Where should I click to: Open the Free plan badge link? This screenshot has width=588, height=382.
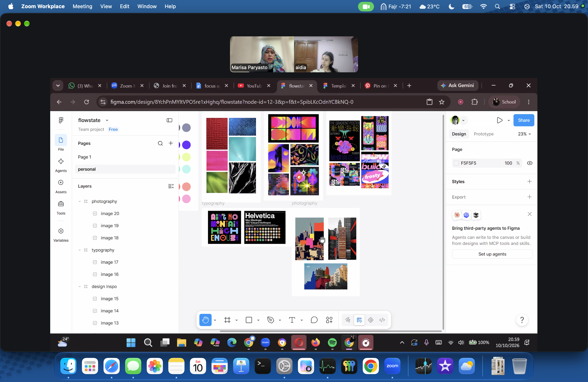tap(113, 129)
